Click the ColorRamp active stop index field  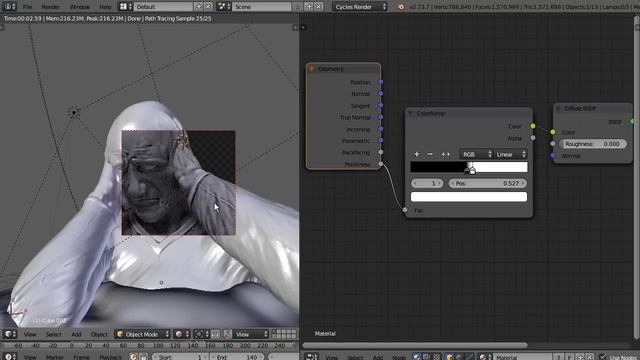click(x=428, y=183)
